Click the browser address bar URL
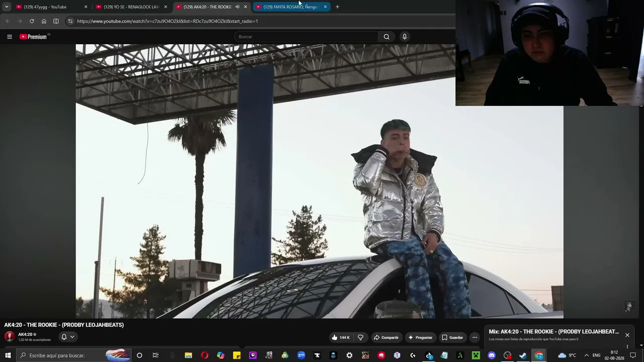 168,21
